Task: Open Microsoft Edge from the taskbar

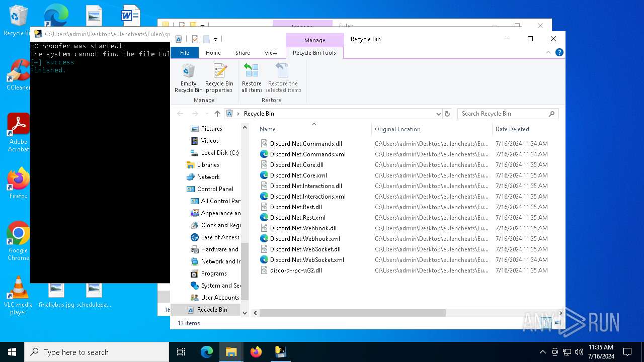Action: tap(207, 352)
